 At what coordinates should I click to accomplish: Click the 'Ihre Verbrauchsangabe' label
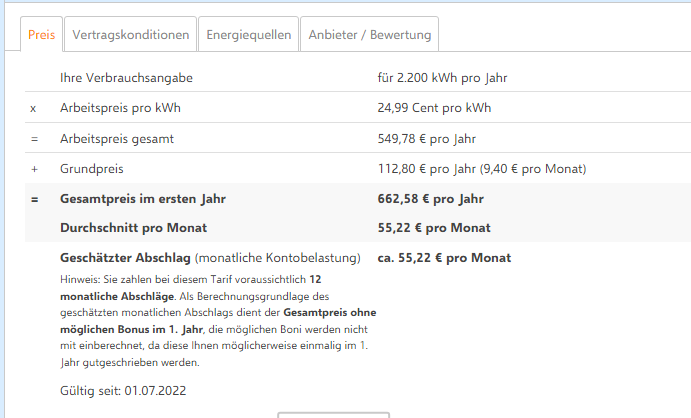126,78
